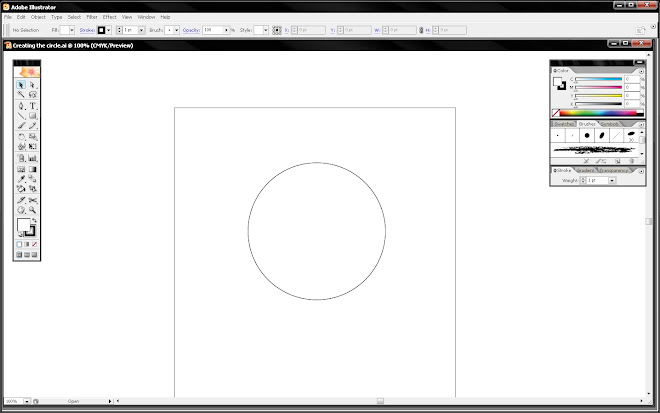Click the toolbox Fill color box

pos(23,225)
